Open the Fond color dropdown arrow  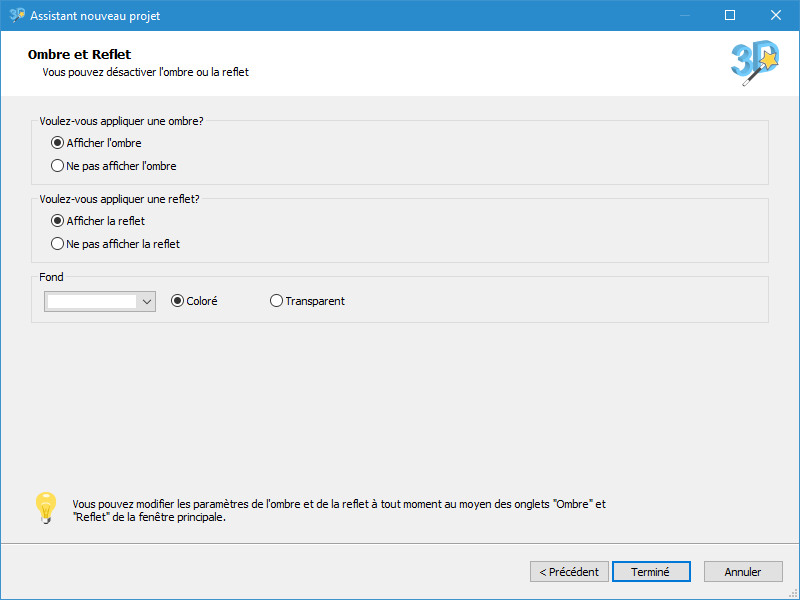pyautogui.click(x=147, y=302)
